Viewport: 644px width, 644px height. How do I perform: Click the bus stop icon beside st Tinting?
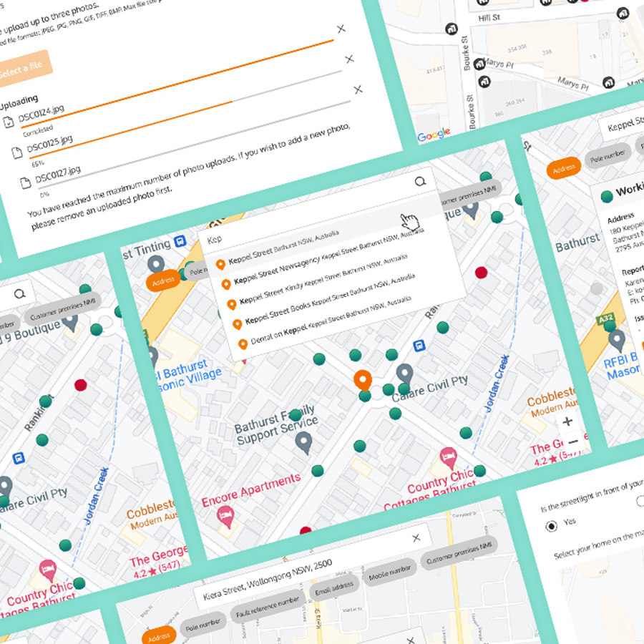click(180, 241)
